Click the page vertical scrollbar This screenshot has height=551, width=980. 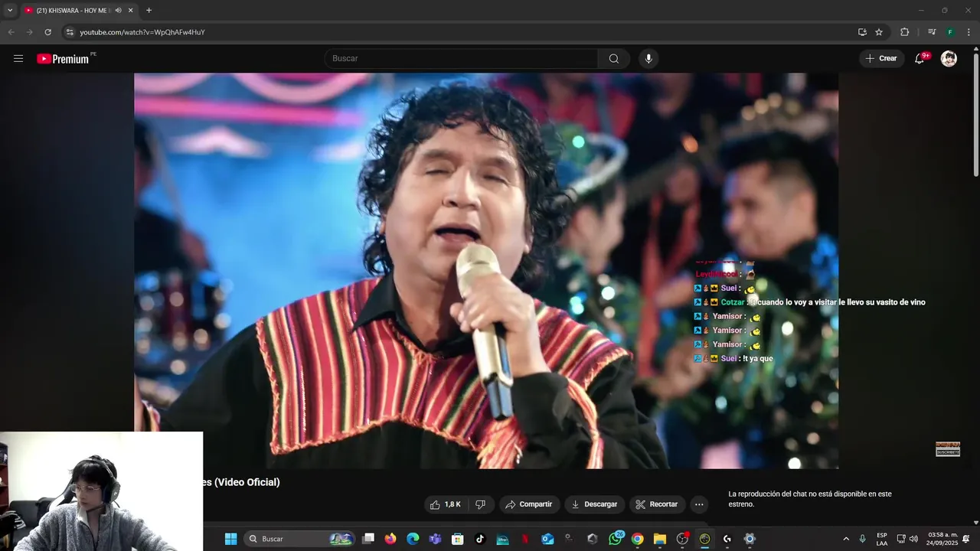point(975,113)
